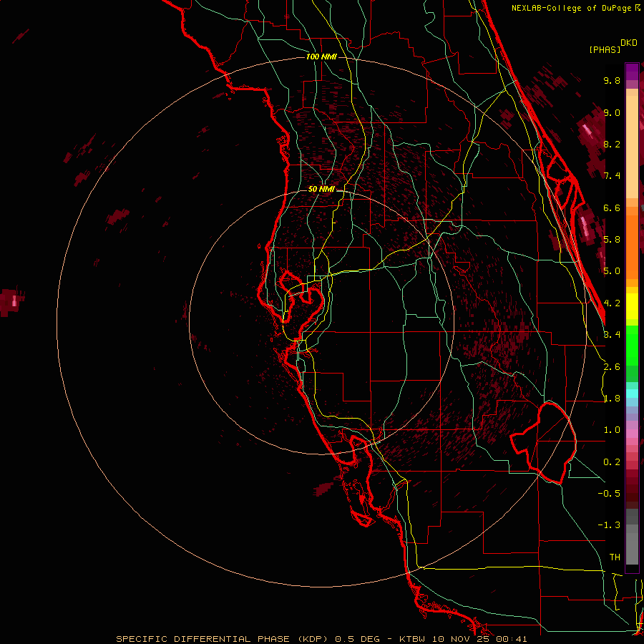
Task: Click the 4.2 value on the color scale
Action: (612, 303)
